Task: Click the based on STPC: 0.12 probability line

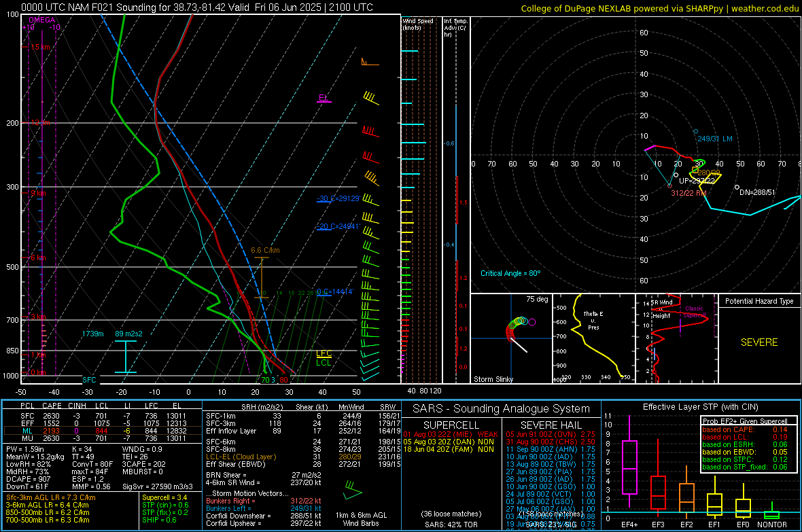Action: point(745,459)
